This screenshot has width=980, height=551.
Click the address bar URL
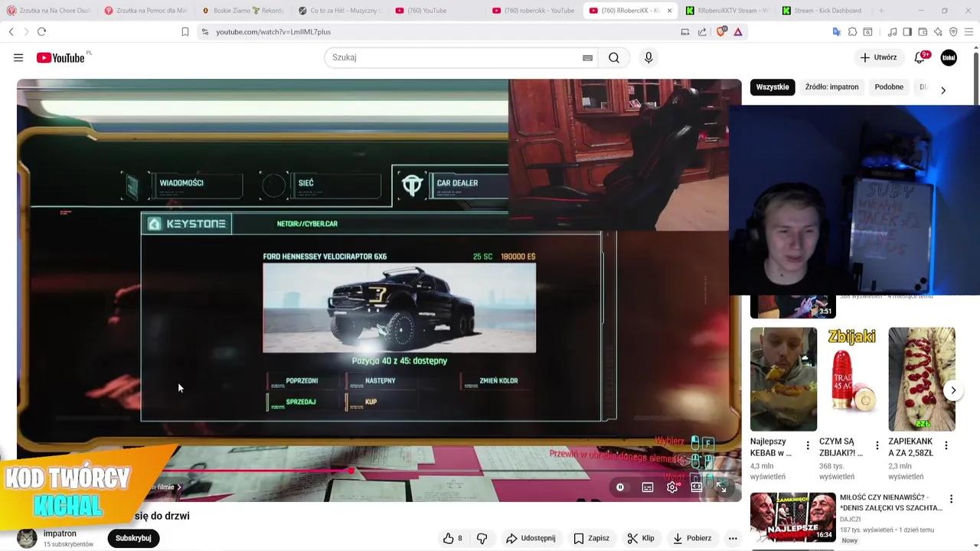273,31
